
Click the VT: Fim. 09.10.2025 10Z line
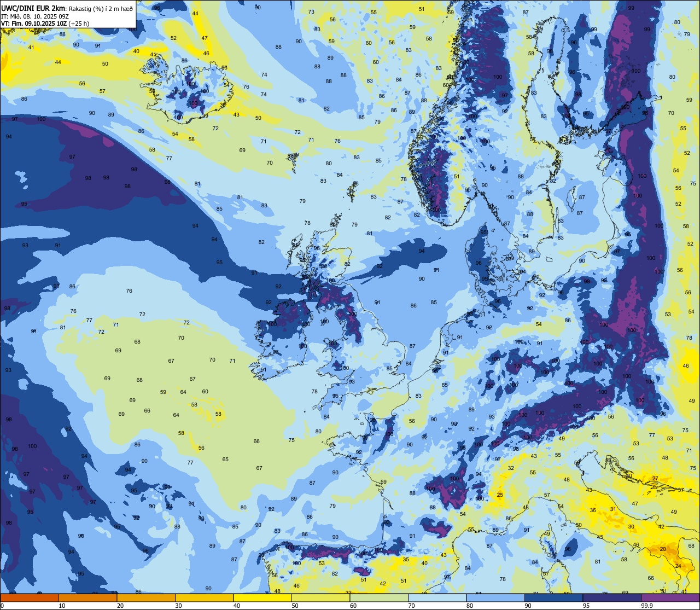(x=33, y=24)
